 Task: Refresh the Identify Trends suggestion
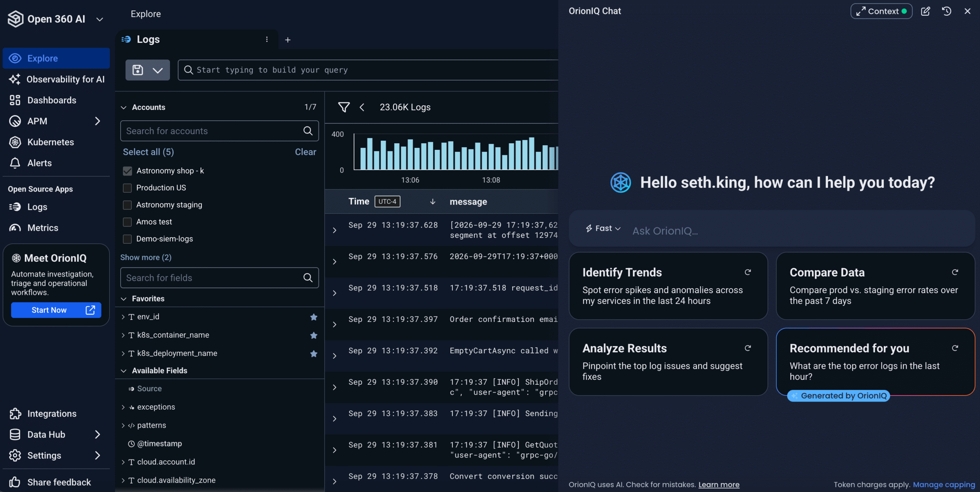tap(748, 272)
